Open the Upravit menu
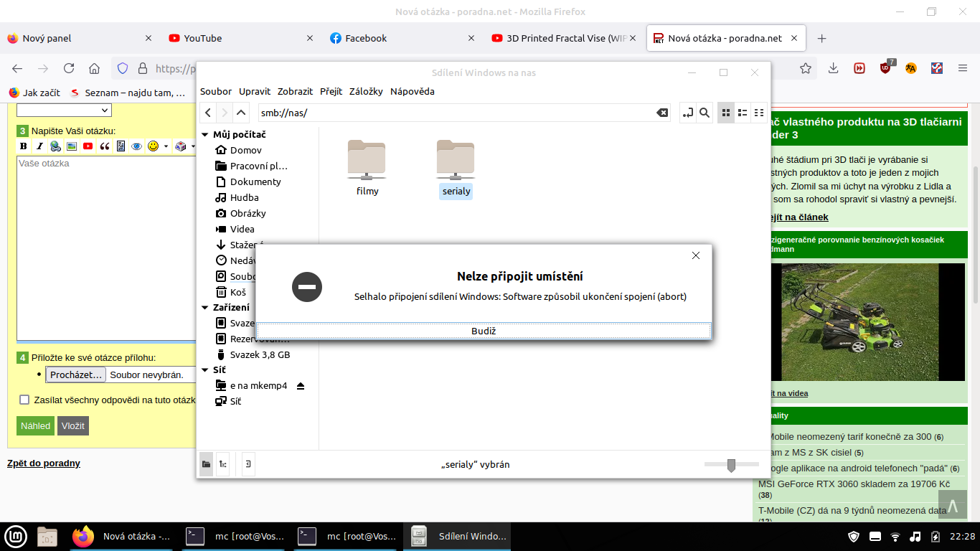The width and height of the screenshot is (980, 551). 255,91
